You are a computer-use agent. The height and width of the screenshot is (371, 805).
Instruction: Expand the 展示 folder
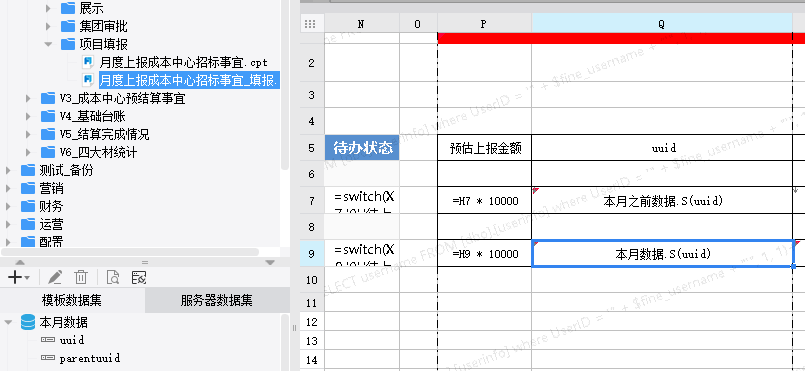point(48,8)
